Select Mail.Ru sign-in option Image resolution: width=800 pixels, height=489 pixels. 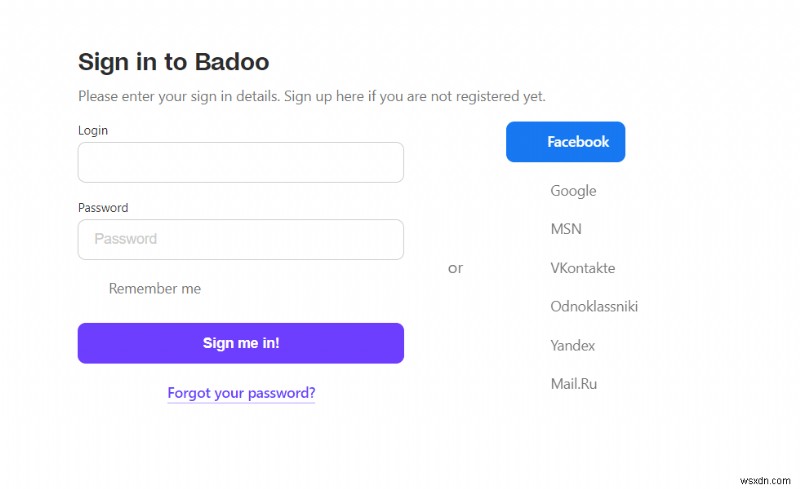[x=574, y=383]
